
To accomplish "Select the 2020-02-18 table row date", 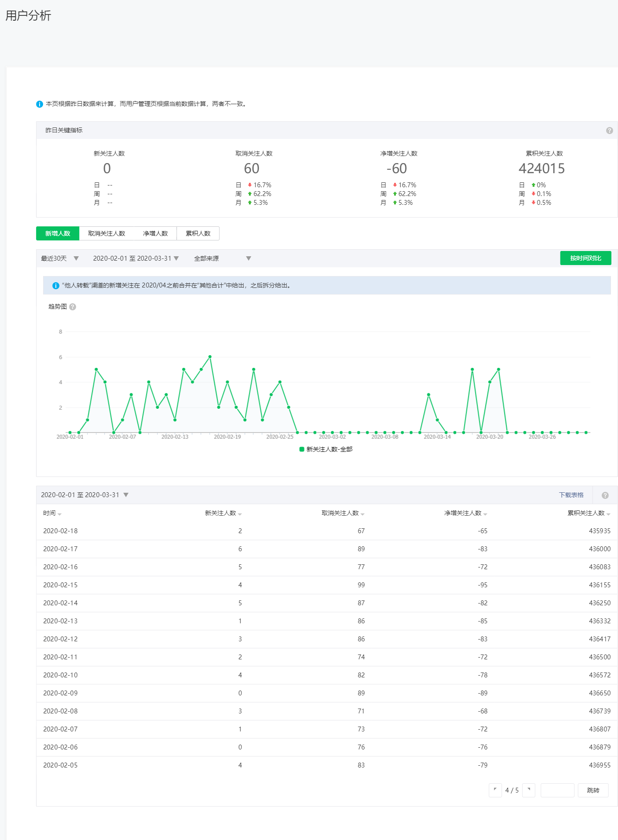I will (x=60, y=531).
